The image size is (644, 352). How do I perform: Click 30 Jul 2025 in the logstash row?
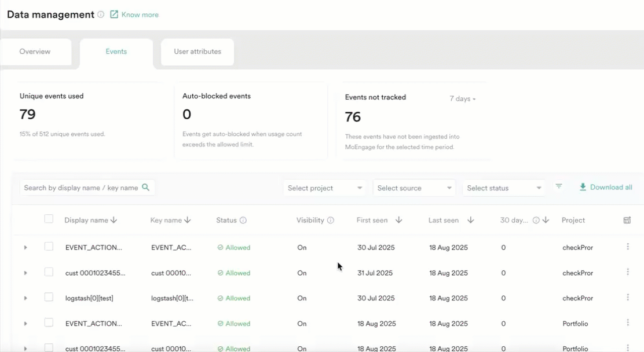tap(376, 298)
